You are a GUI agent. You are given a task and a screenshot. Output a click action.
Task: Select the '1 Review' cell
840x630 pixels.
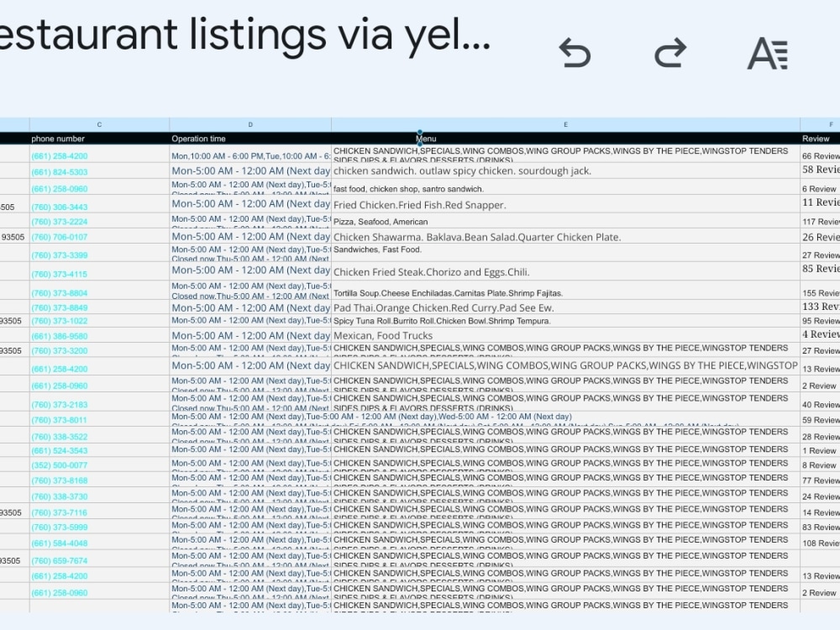[x=820, y=450]
